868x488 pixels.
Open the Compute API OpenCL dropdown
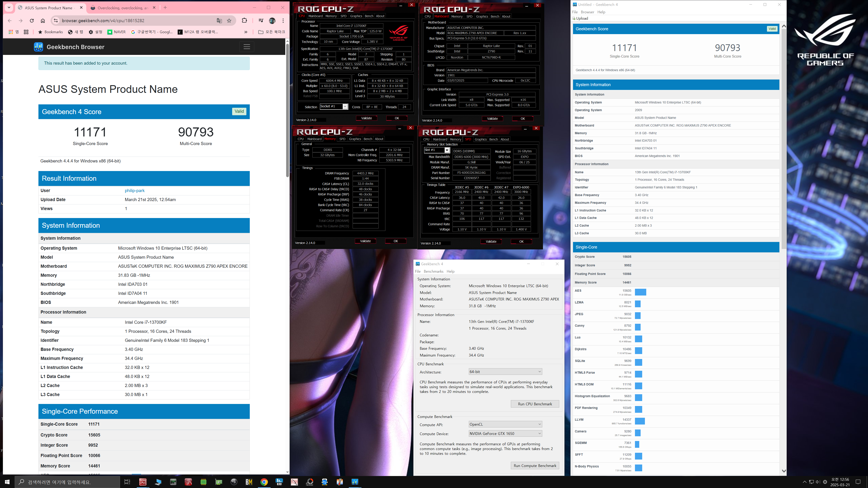[505, 424]
